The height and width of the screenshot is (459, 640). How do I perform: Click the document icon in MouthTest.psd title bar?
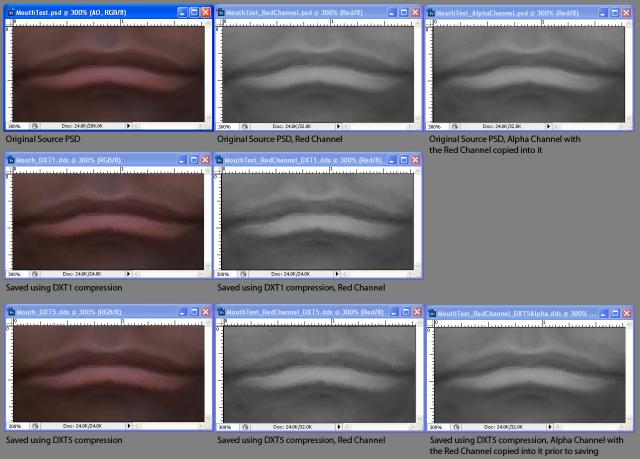(x=9, y=11)
